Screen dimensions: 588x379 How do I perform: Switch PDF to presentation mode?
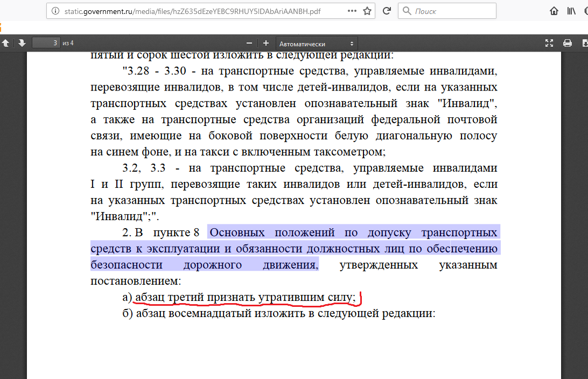click(x=549, y=43)
